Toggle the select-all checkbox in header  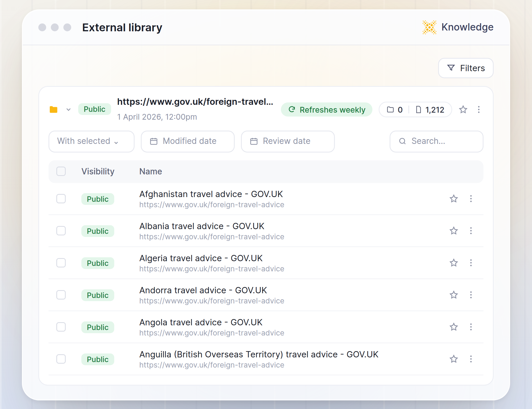coord(61,171)
